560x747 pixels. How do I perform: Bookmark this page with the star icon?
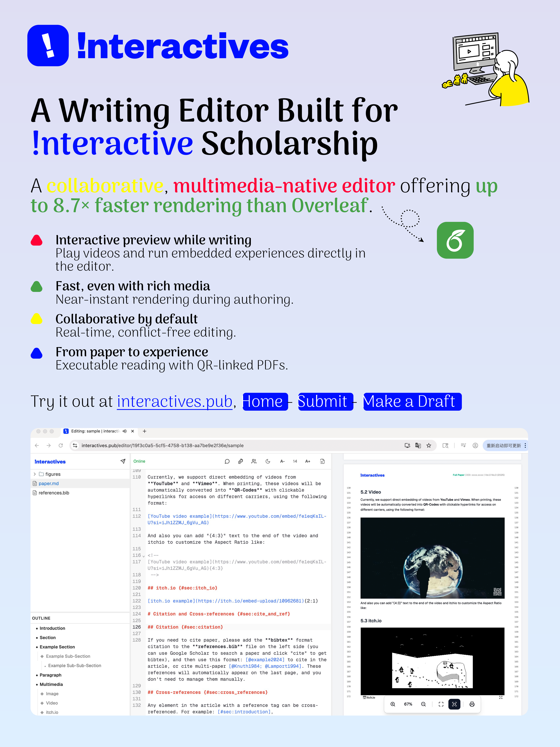(x=429, y=445)
